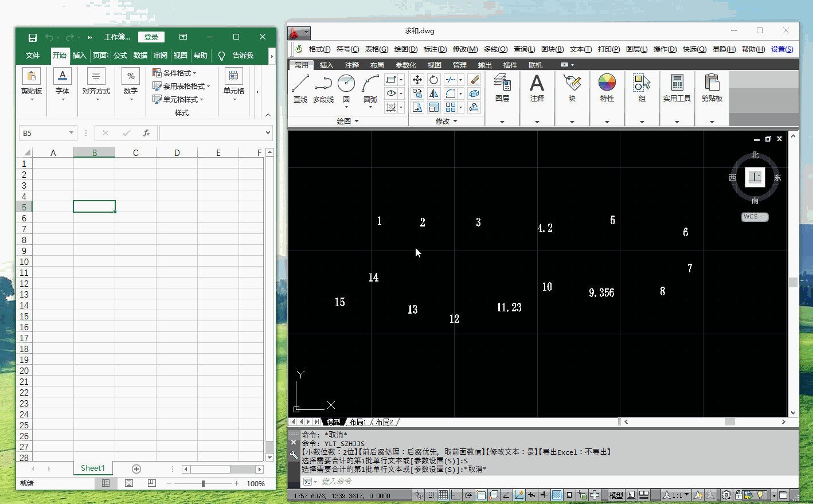Image resolution: width=813 pixels, height=504 pixels.
Task: Activate the Copy tool in Modify panel
Action: tap(417, 93)
